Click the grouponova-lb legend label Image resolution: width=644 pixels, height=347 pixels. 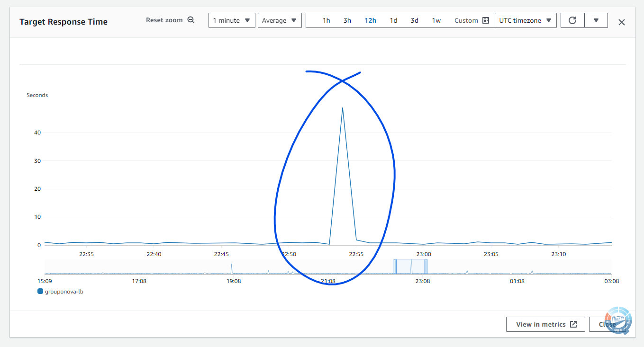pyautogui.click(x=64, y=292)
